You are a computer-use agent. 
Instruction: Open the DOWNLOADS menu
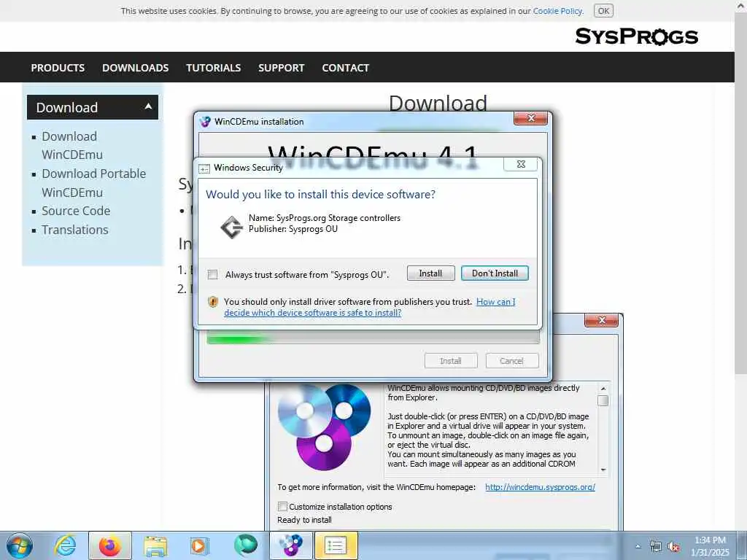pyautogui.click(x=135, y=68)
